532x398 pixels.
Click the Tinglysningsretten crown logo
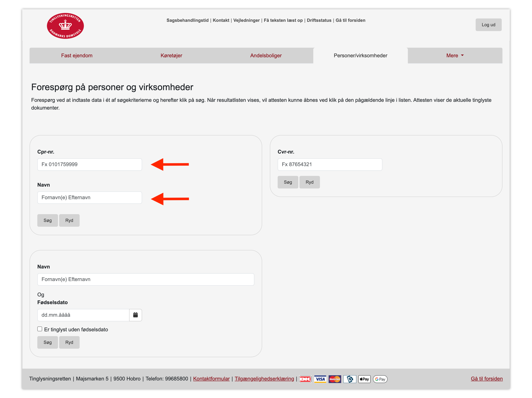pyautogui.click(x=65, y=26)
